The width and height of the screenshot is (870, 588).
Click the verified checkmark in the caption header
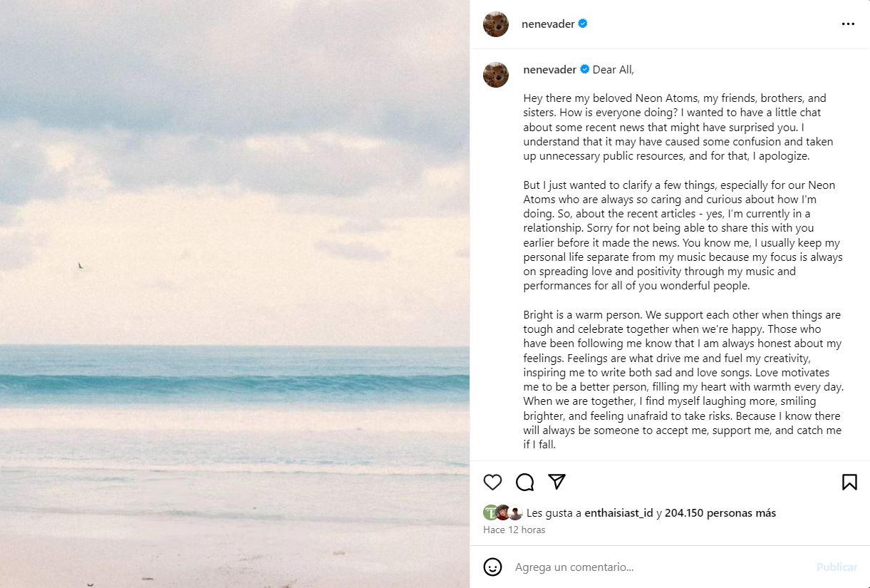(586, 69)
